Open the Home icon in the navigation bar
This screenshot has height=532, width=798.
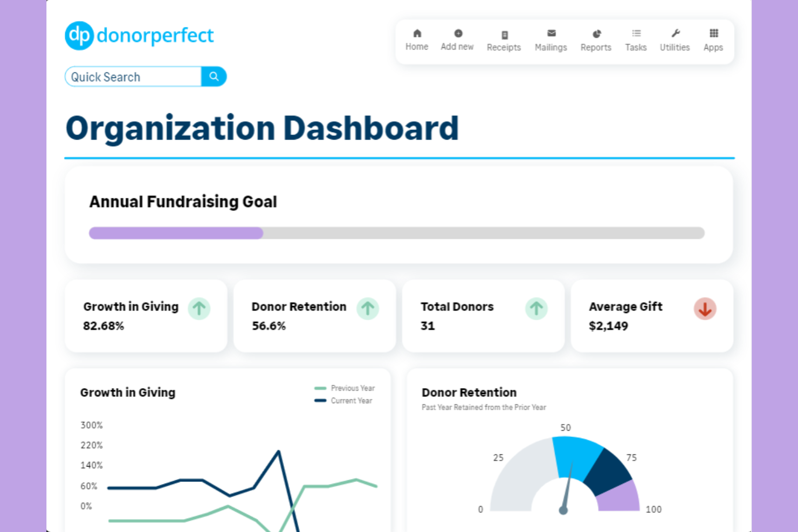click(x=416, y=33)
